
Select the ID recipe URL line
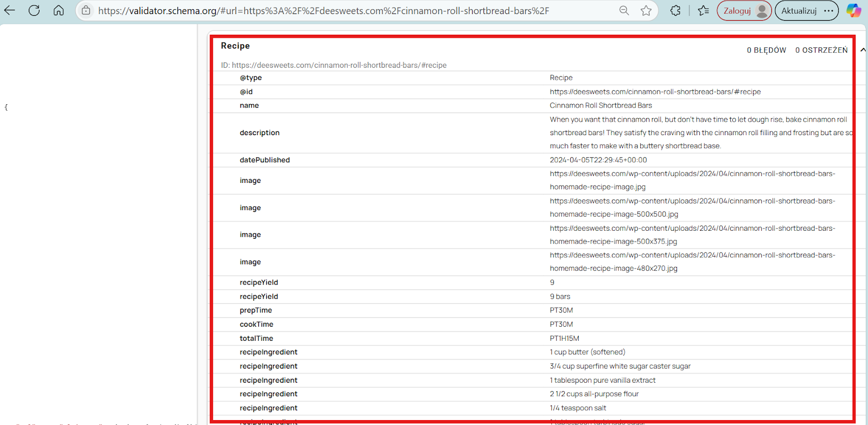[334, 65]
